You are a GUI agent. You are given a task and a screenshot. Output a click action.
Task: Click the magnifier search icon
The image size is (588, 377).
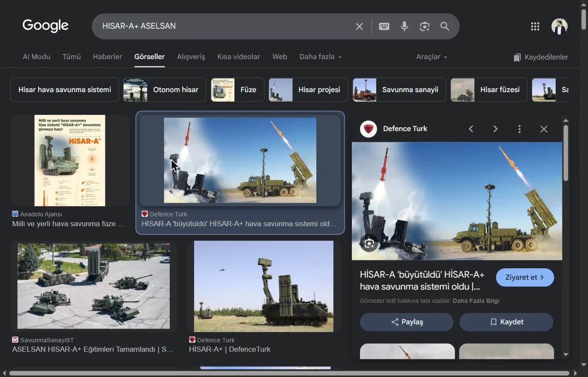445,27
